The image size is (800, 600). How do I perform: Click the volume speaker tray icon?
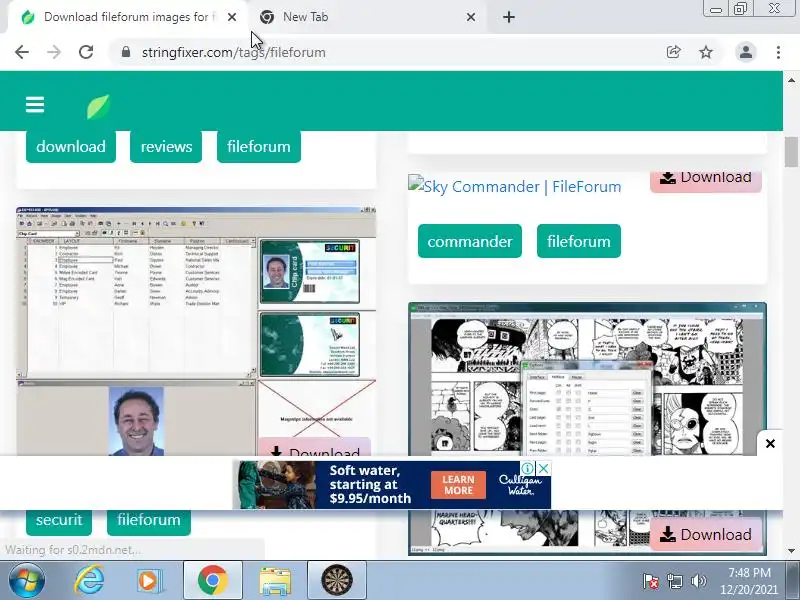click(x=698, y=581)
